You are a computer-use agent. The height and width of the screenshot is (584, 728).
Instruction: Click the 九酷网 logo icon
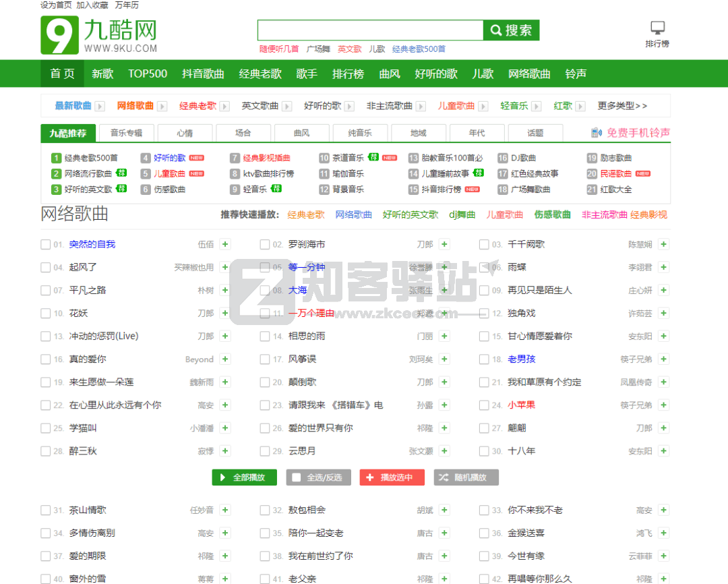click(58, 32)
